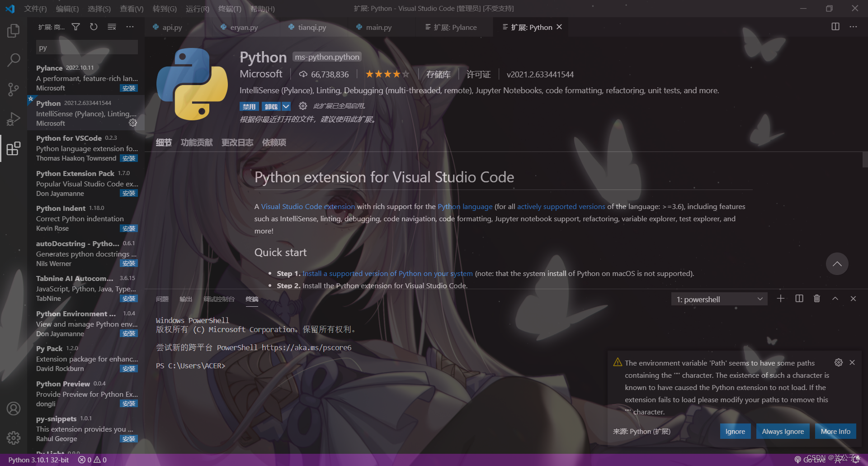Open the notification settings gear
Viewport: 868px width, 466px height.
coord(839,362)
